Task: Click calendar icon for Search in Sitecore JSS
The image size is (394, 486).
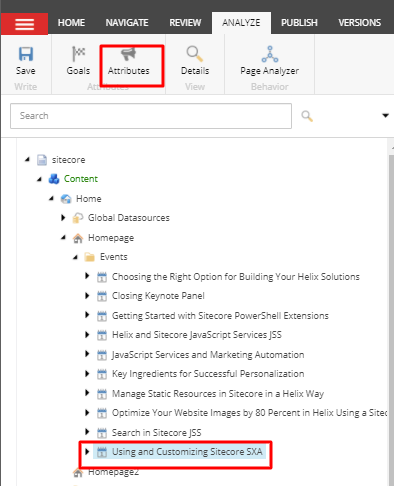Action: coord(102,433)
